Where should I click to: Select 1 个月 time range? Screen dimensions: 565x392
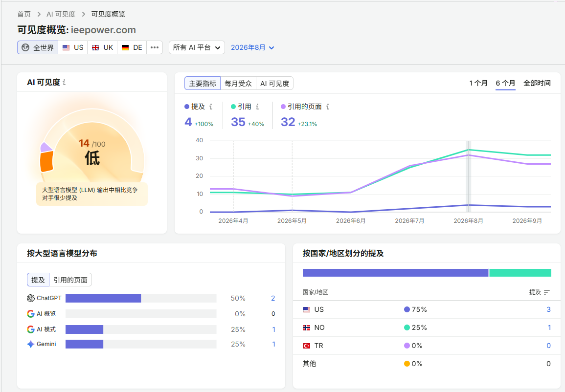click(x=478, y=83)
